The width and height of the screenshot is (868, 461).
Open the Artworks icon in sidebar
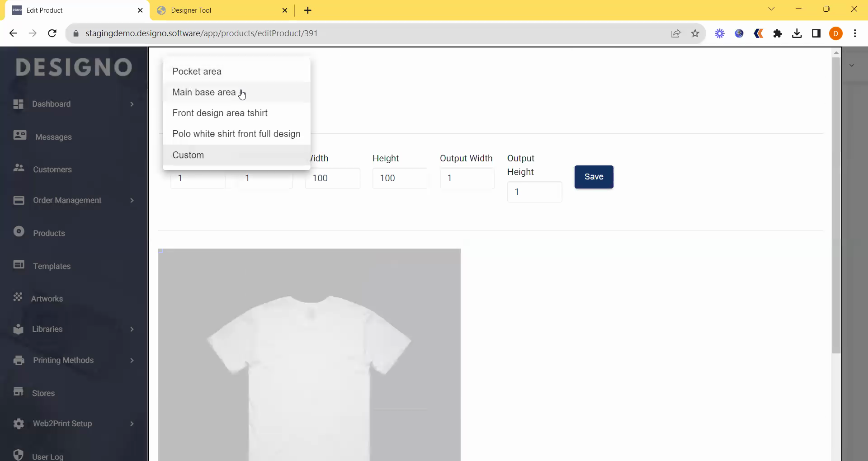tap(18, 297)
